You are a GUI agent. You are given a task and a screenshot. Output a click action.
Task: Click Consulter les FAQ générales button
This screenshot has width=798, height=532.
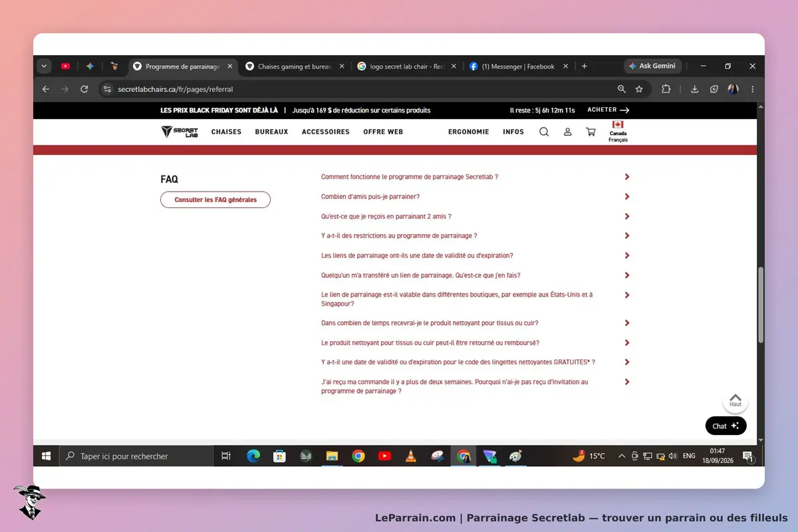pos(215,199)
